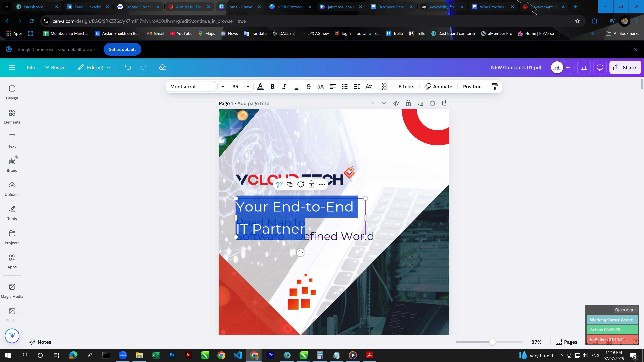Viewport: 644px width, 362px height.
Task: Open the Tools panel
Action: pos(12,213)
